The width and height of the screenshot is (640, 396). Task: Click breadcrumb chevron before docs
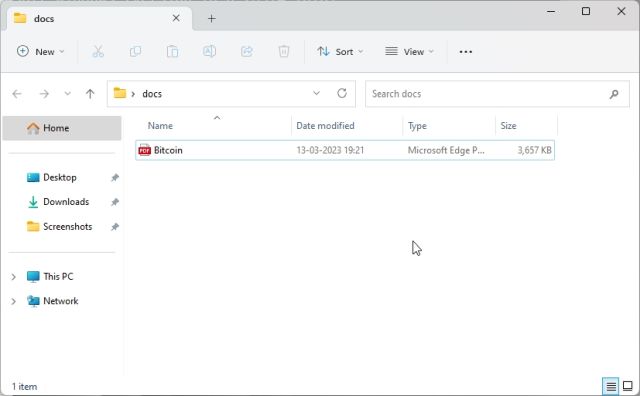coord(133,94)
